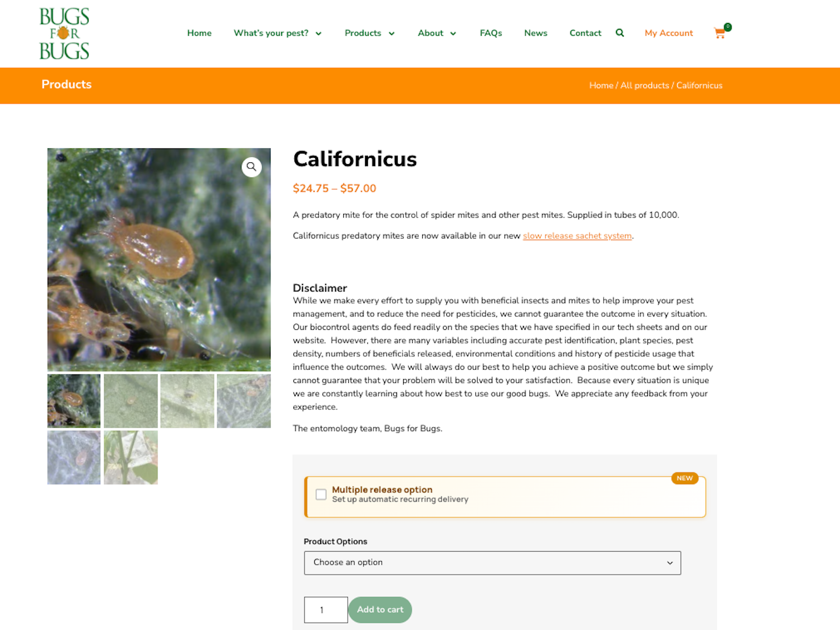This screenshot has height=630, width=840.
Task: Expand the What's your pest? menu
Action: (x=277, y=33)
